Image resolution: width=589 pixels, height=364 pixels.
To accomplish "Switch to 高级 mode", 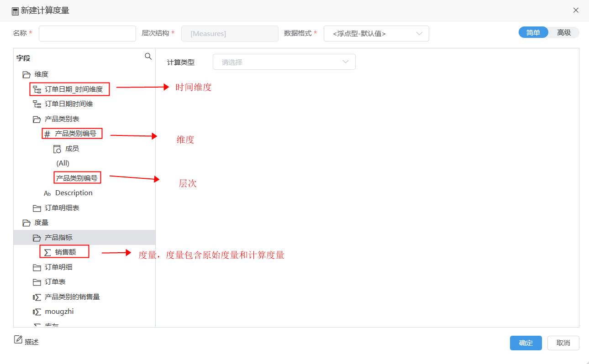I will click(564, 33).
